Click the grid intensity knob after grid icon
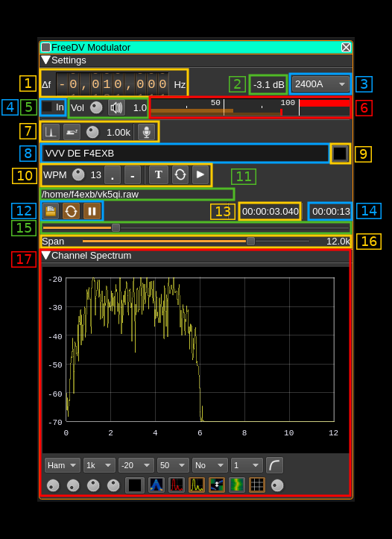Screen dimensions: 392x539 click(277, 486)
